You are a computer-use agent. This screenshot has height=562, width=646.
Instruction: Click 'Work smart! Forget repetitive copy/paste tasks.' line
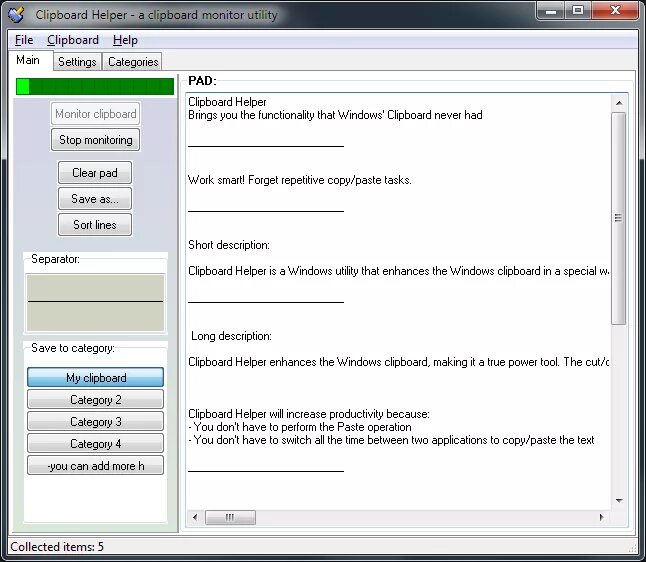[x=300, y=180]
